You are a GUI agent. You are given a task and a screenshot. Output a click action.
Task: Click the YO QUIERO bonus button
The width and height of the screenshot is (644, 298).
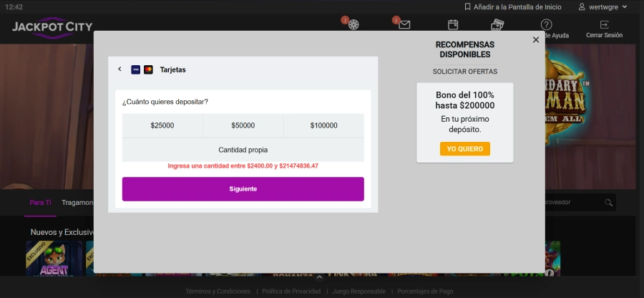click(465, 149)
